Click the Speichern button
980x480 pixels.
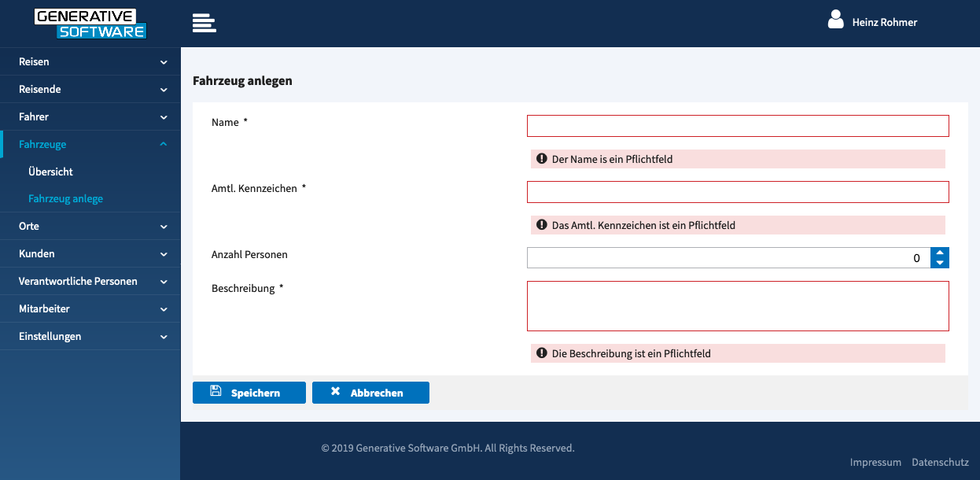coord(249,393)
